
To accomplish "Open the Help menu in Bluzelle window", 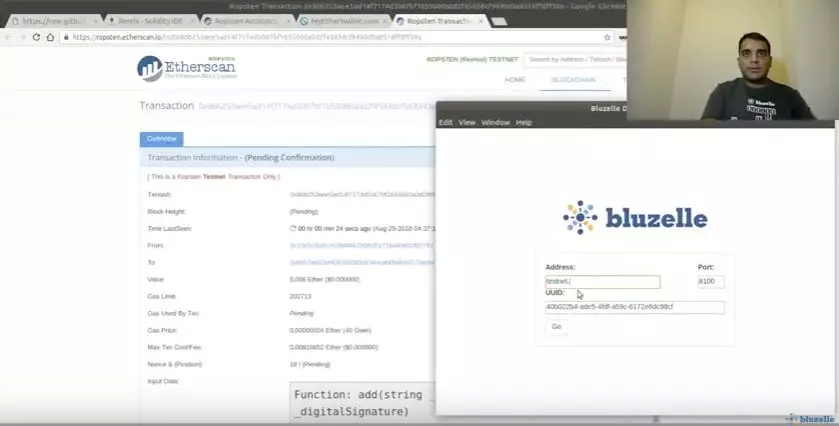I will coord(524,123).
